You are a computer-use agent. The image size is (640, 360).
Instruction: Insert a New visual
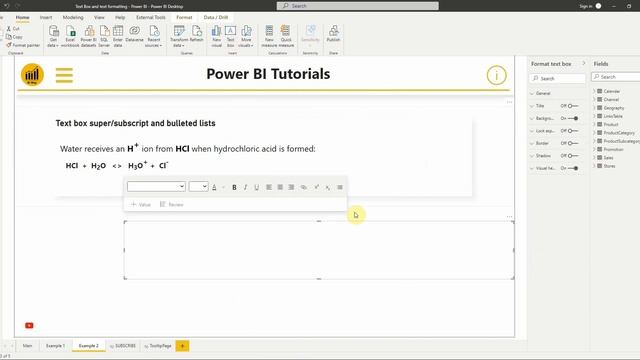tap(216, 36)
